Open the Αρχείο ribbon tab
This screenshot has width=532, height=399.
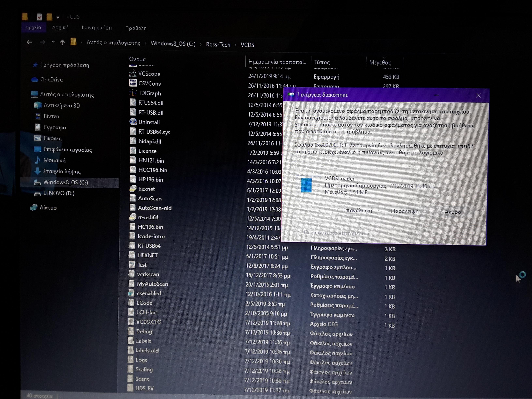[33, 28]
